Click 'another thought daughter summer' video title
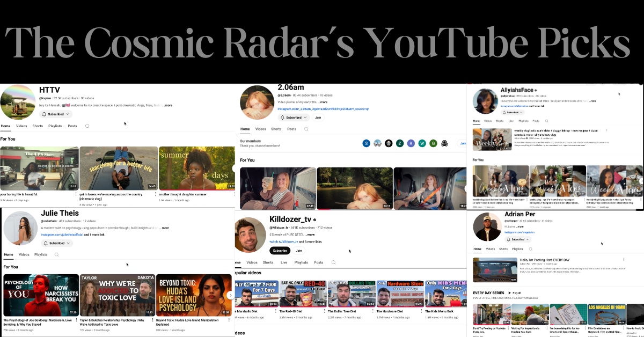The image size is (644, 337). coord(184,194)
